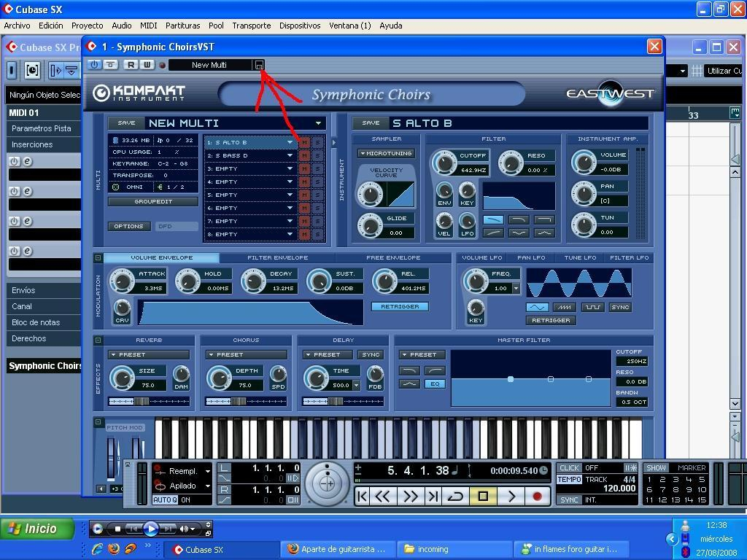The width and height of the screenshot is (747, 560).
Task: Switch to the FILTER ENVELOPE tab
Action: click(278, 257)
